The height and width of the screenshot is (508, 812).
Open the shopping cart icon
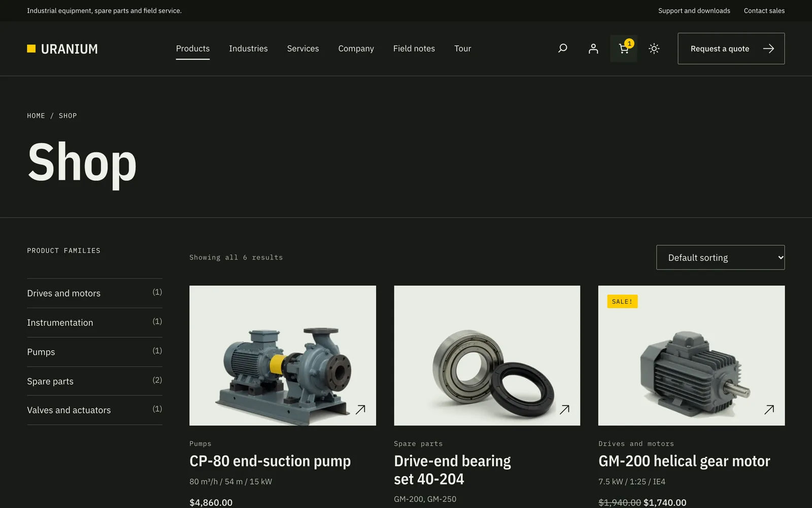pos(624,49)
